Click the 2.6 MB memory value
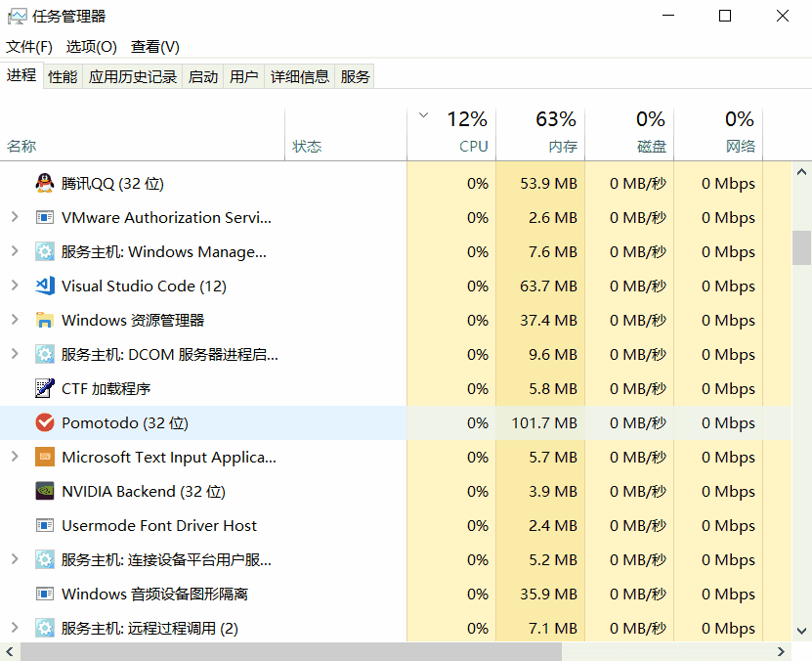The width and height of the screenshot is (812, 661). (552, 218)
